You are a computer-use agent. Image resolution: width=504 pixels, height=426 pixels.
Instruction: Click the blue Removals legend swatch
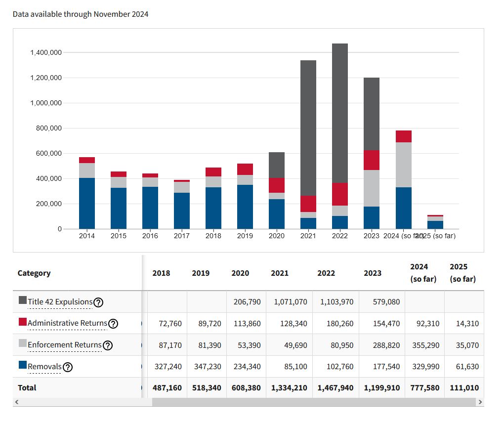tap(23, 365)
